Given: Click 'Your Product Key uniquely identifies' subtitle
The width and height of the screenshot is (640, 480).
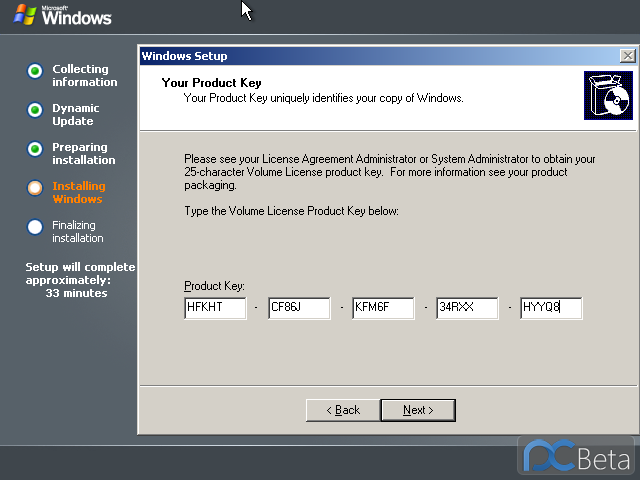Looking at the screenshot, I should pyautogui.click(x=324, y=98).
